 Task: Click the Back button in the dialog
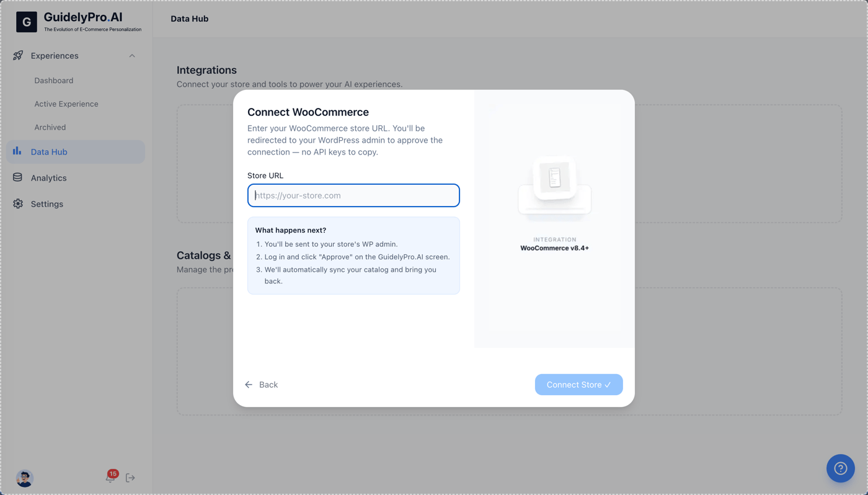[x=261, y=385]
